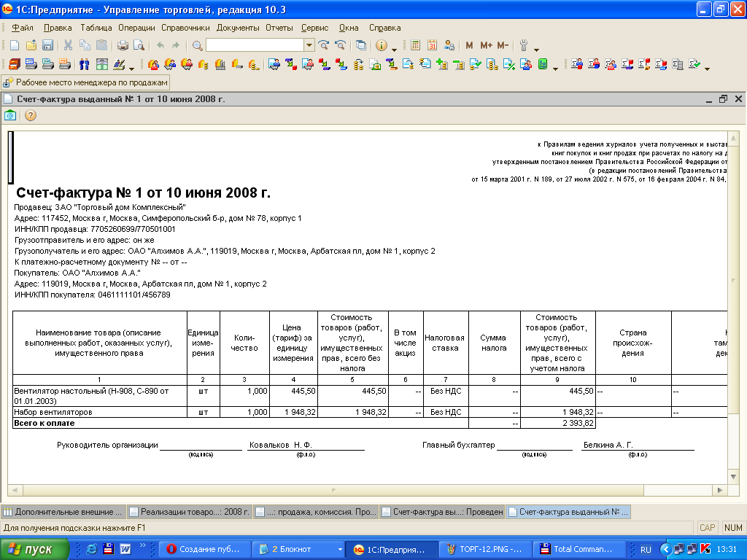Switch to Счет-фактура вы...: Проведен tab
The image size is (747, 560).
[x=443, y=512]
